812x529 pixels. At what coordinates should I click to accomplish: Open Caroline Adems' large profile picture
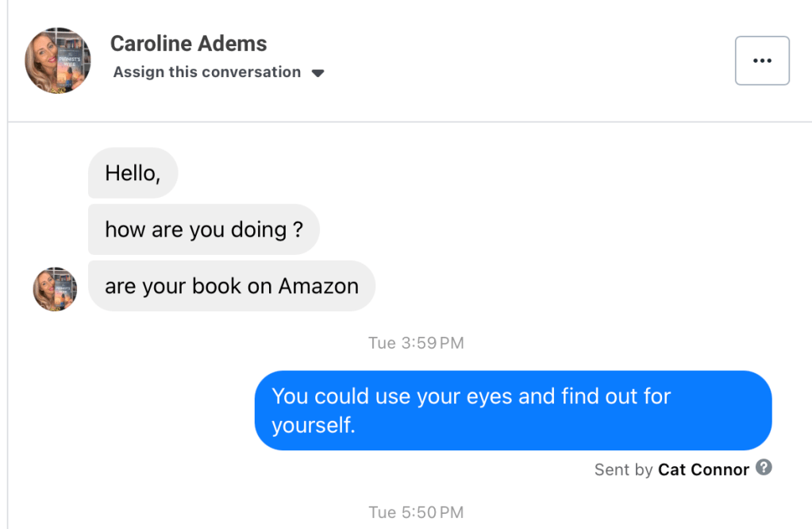(58, 60)
